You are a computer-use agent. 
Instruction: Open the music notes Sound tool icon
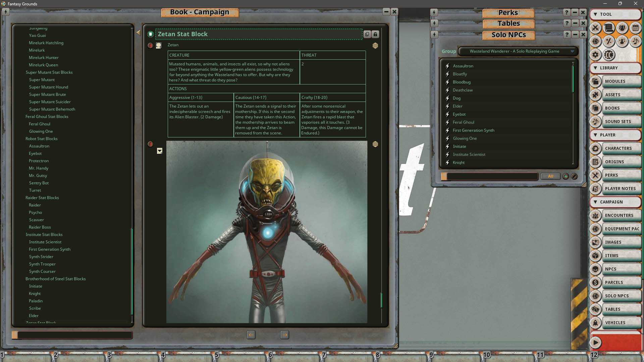pos(635,41)
